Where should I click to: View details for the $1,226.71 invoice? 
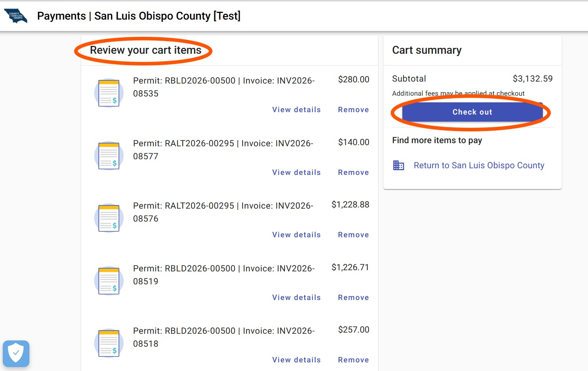(296, 298)
